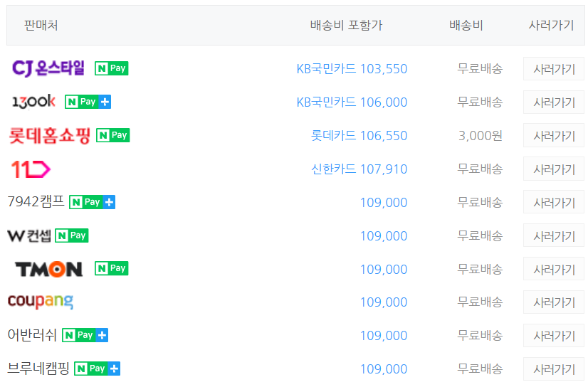Click the 판매처 column header
The image size is (588, 392).
pos(41,25)
